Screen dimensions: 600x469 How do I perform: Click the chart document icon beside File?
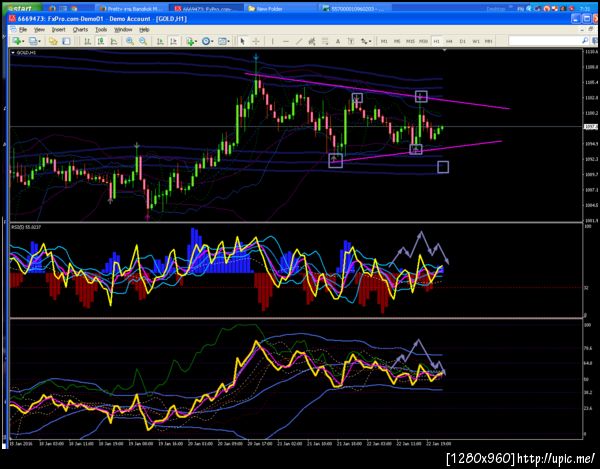(13, 29)
